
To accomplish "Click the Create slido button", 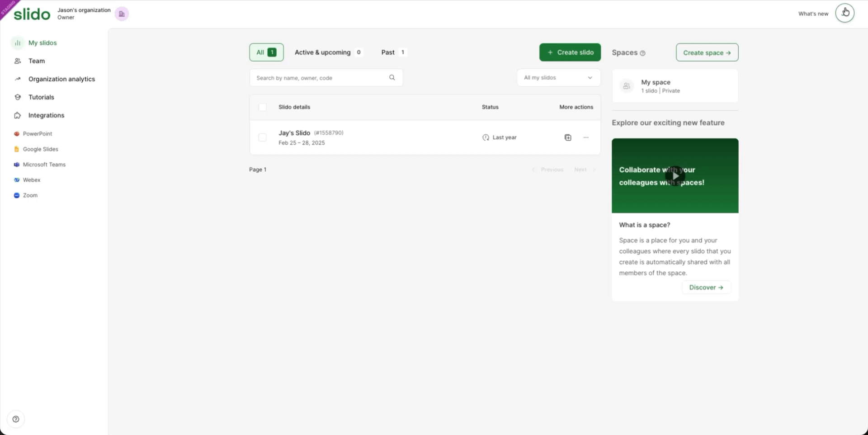I will (570, 52).
